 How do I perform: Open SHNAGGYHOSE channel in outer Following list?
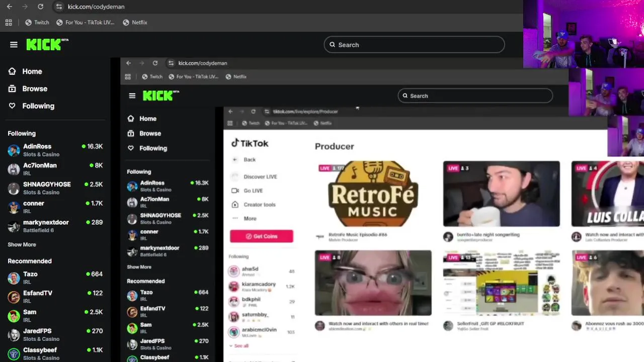coord(55,188)
